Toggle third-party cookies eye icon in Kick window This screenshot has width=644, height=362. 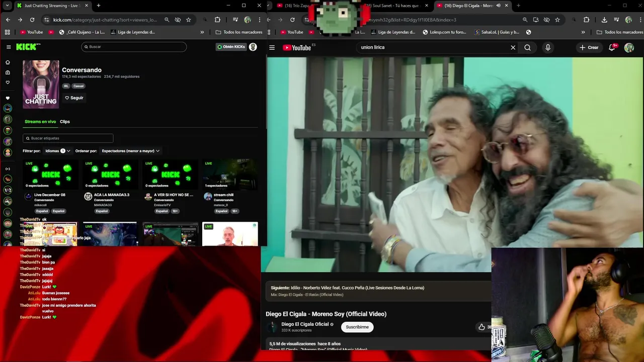coord(178,20)
